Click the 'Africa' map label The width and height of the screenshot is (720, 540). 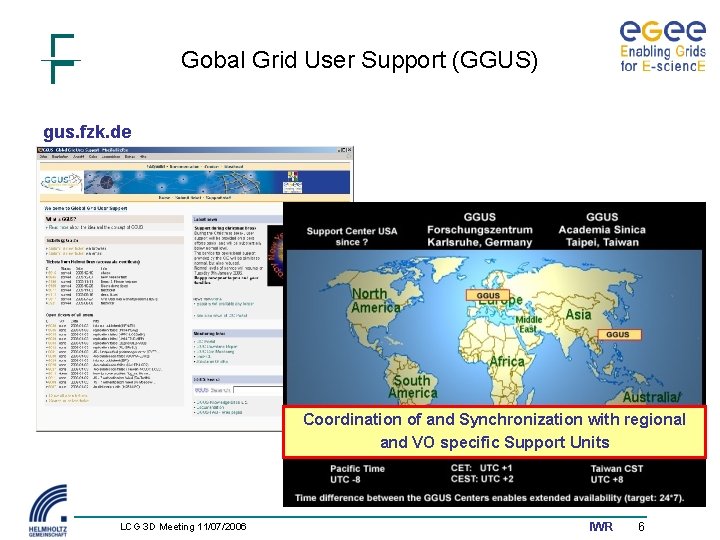point(507,362)
